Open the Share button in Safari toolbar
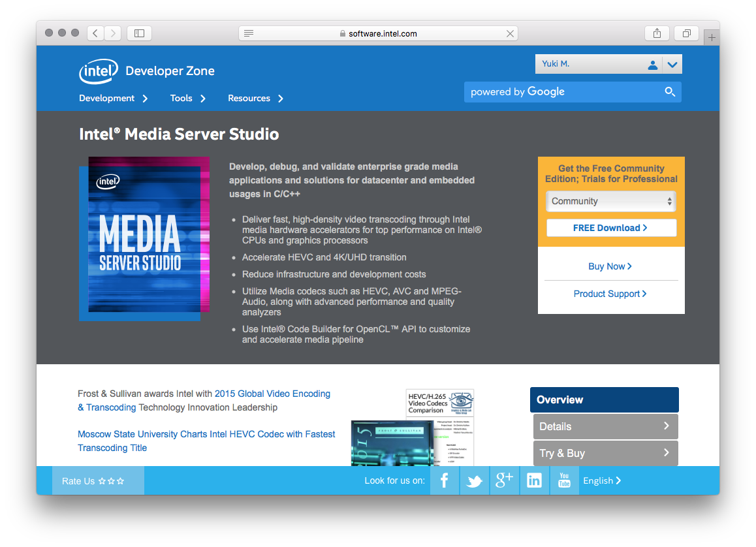756x547 pixels. pyautogui.click(x=657, y=33)
